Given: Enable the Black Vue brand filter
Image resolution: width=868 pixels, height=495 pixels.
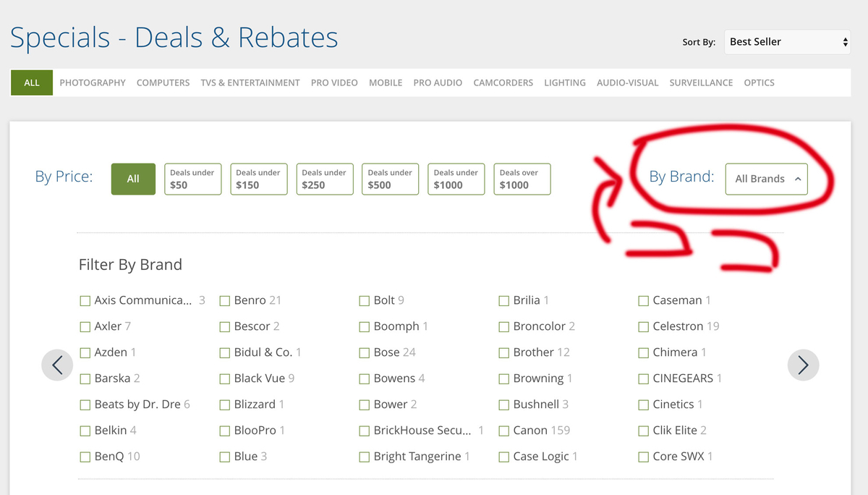Looking at the screenshot, I should (225, 378).
